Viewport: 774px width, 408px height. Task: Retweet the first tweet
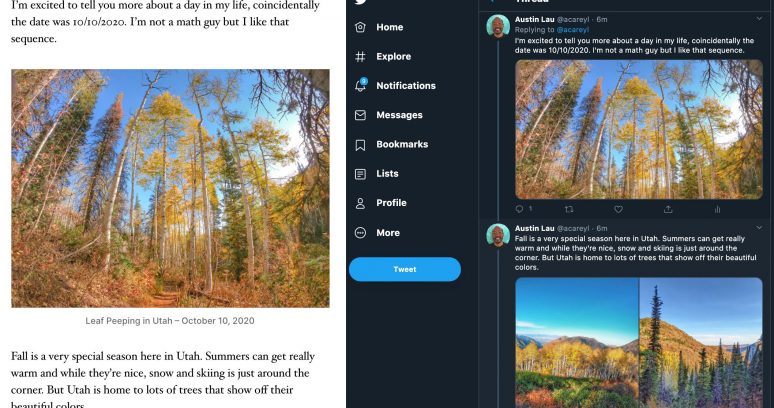[569, 209]
